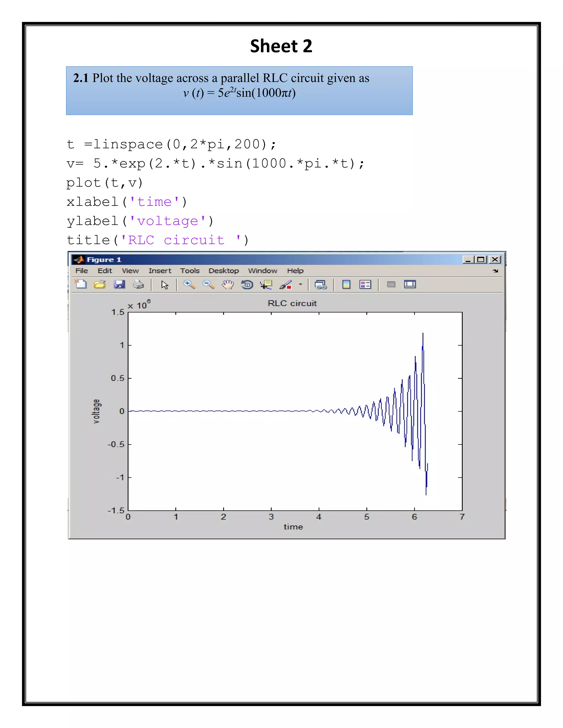The width and height of the screenshot is (563, 728).
Task: Click the Show Plot Tools icon
Action: (x=410, y=284)
